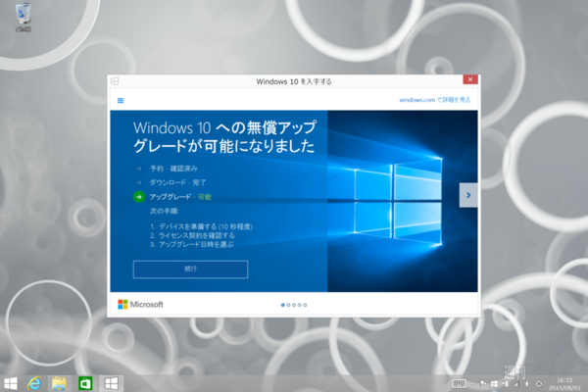588x392 pixels.
Task: Open the touch keyboard from tray
Action: pyautogui.click(x=459, y=383)
